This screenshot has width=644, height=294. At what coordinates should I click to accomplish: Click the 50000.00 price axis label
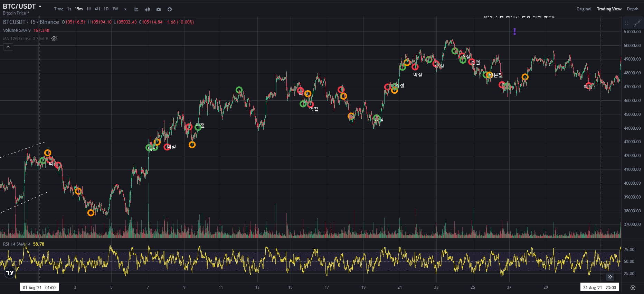pyautogui.click(x=632, y=46)
